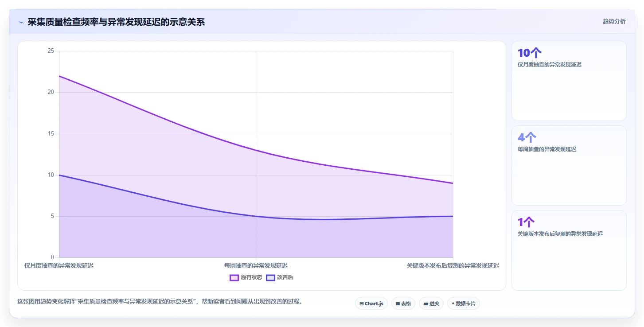Click the y-axis value 20

click(x=51, y=92)
